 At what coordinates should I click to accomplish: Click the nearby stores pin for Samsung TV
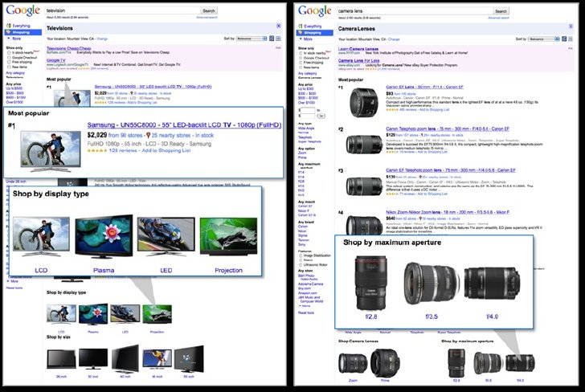click(x=148, y=136)
